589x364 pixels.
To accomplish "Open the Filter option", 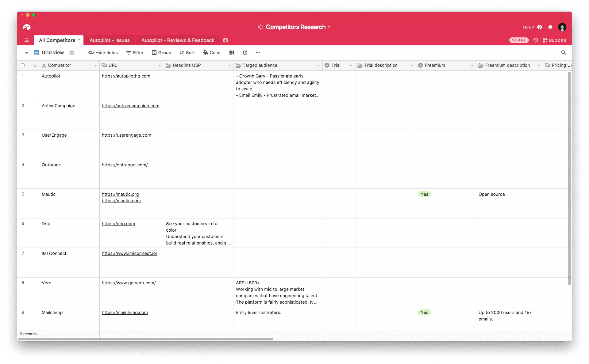I will 135,53.
